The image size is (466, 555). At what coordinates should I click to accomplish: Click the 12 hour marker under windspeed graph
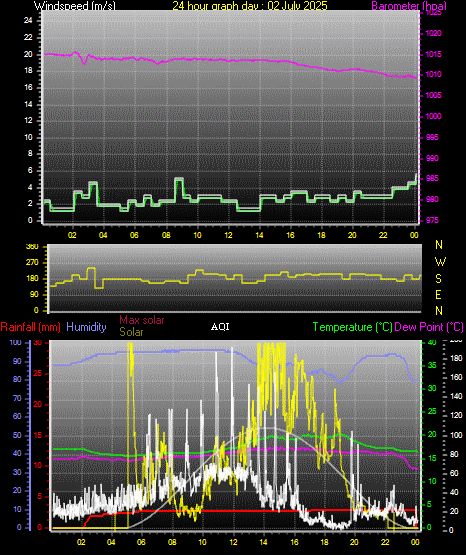[228, 235]
